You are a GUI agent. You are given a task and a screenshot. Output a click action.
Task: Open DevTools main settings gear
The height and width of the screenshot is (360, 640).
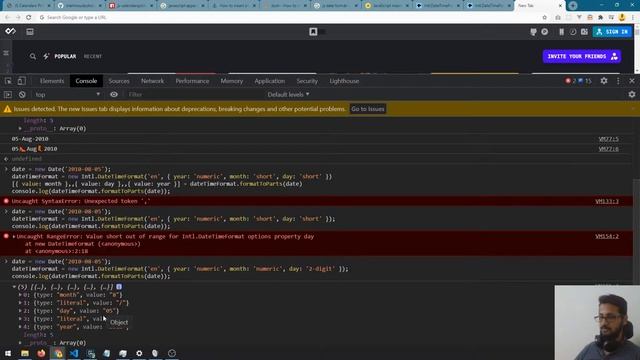(x=604, y=81)
